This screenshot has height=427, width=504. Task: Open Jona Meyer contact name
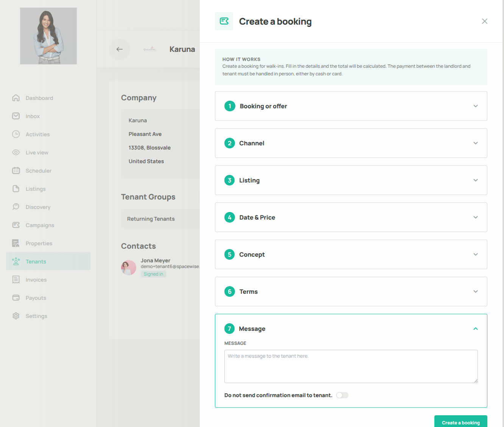(156, 260)
